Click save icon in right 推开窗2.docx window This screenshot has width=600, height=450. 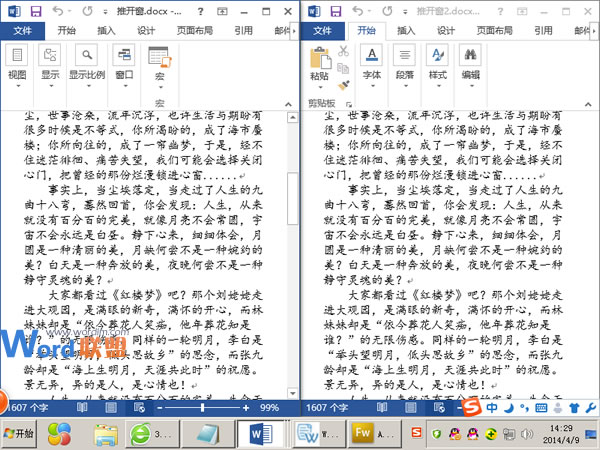[x=336, y=11]
